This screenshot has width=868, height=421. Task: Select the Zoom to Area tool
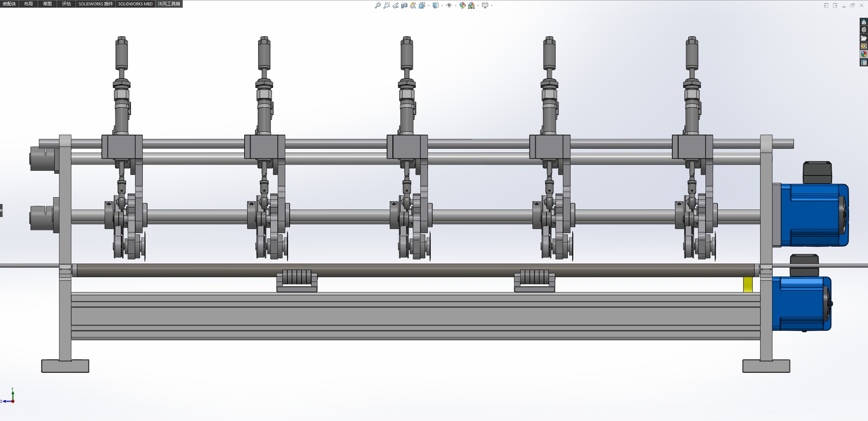(x=386, y=5)
